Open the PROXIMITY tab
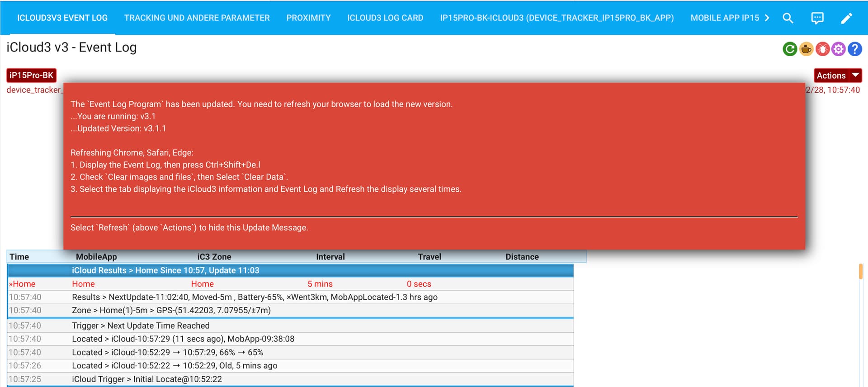 pos(308,18)
